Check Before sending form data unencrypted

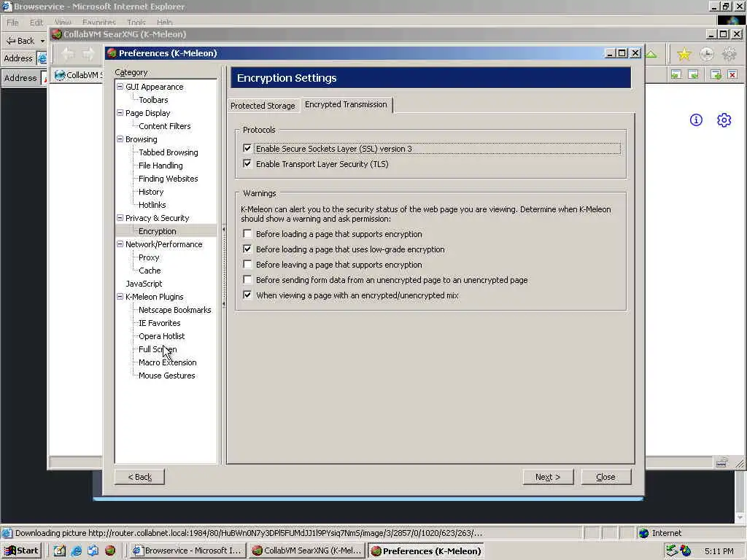point(247,279)
